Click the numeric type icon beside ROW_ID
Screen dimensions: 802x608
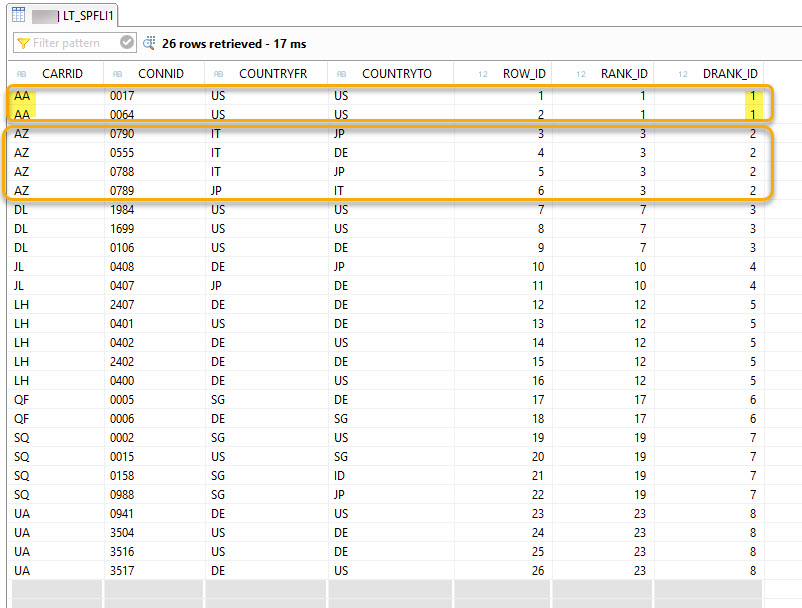coord(482,74)
